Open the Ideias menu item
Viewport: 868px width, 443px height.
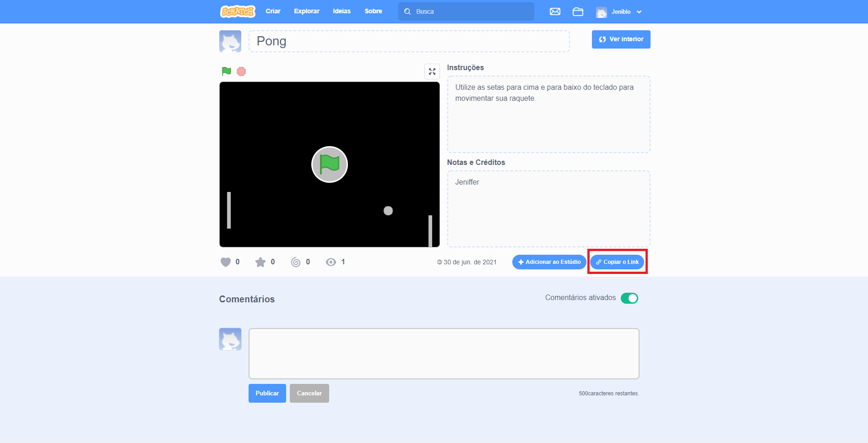pyautogui.click(x=342, y=11)
